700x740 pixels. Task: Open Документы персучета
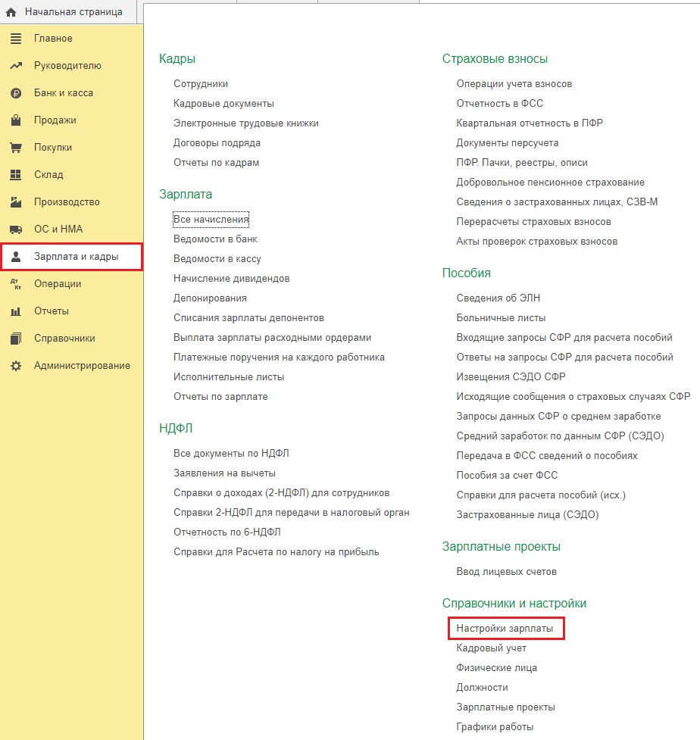pyautogui.click(x=508, y=143)
